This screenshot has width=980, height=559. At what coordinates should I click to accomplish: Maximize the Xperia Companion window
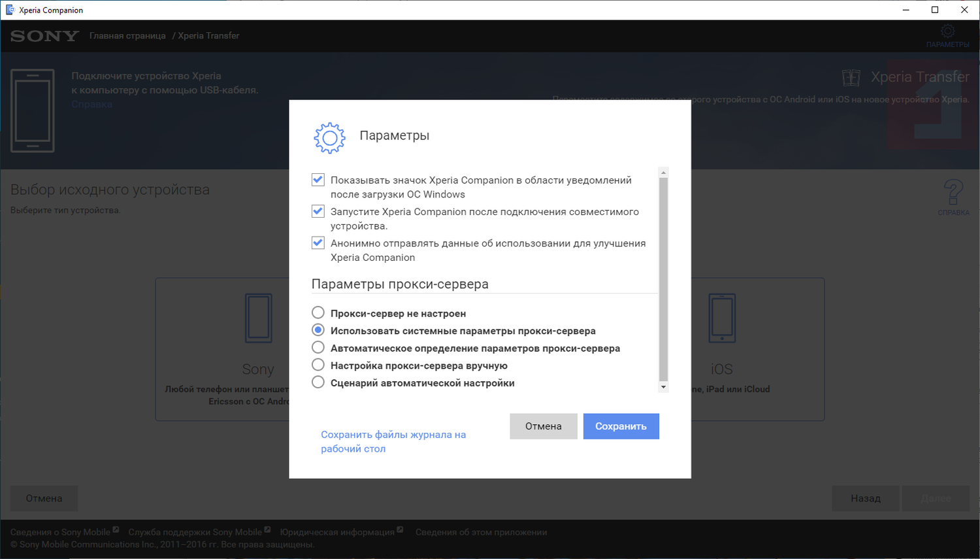tap(935, 10)
